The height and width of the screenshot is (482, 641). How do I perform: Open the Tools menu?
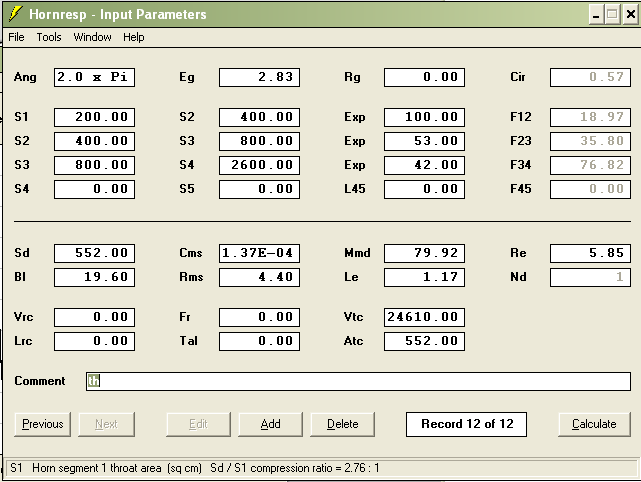pos(49,37)
